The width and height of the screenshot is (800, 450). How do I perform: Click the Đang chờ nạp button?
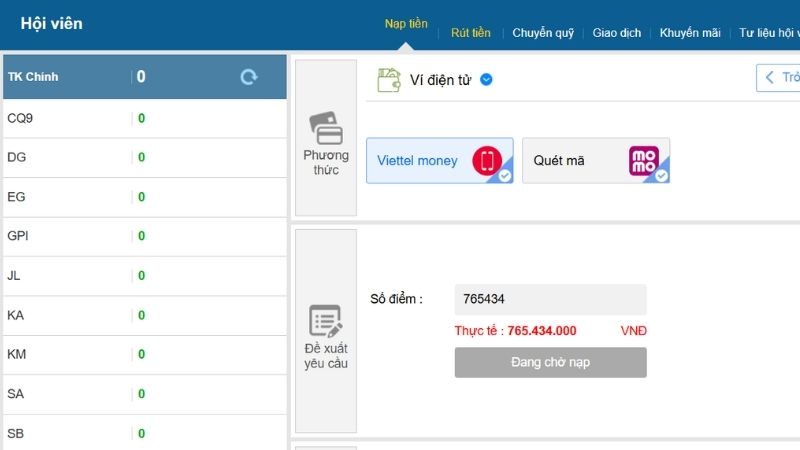tap(551, 362)
